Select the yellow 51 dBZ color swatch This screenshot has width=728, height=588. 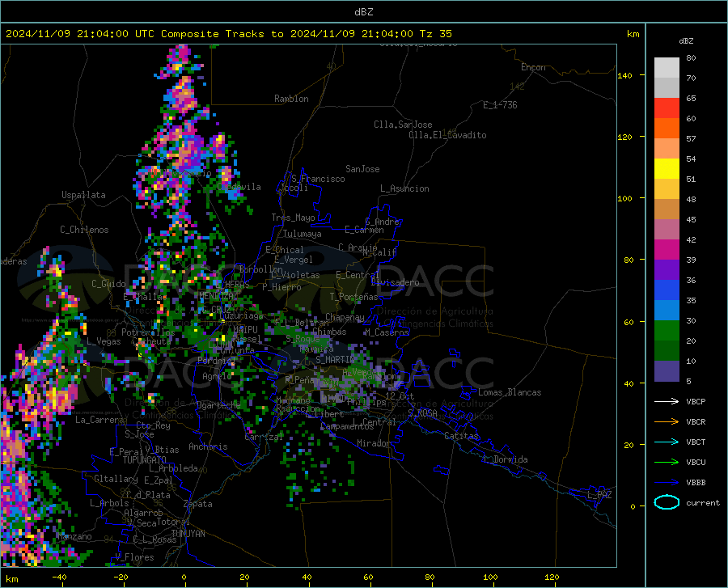click(667, 169)
